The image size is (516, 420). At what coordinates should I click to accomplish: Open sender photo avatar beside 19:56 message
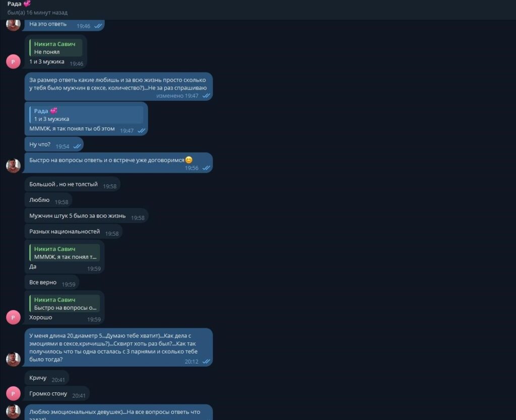point(13,166)
